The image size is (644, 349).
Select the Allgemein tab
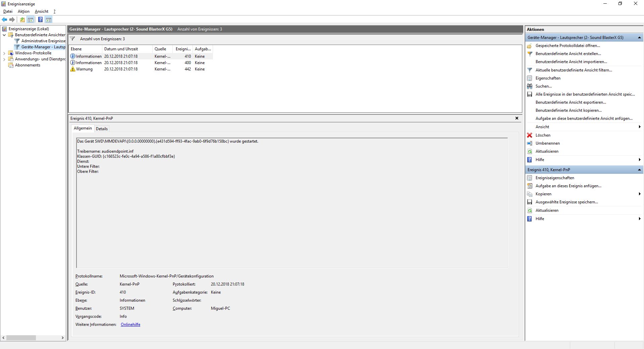pos(83,128)
